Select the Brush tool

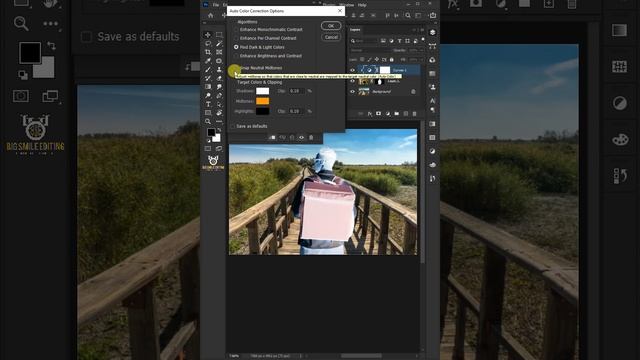pyautogui.click(x=208, y=69)
